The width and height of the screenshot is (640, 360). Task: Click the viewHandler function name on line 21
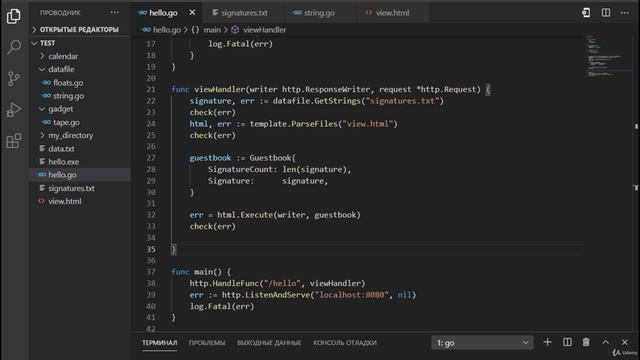point(219,89)
